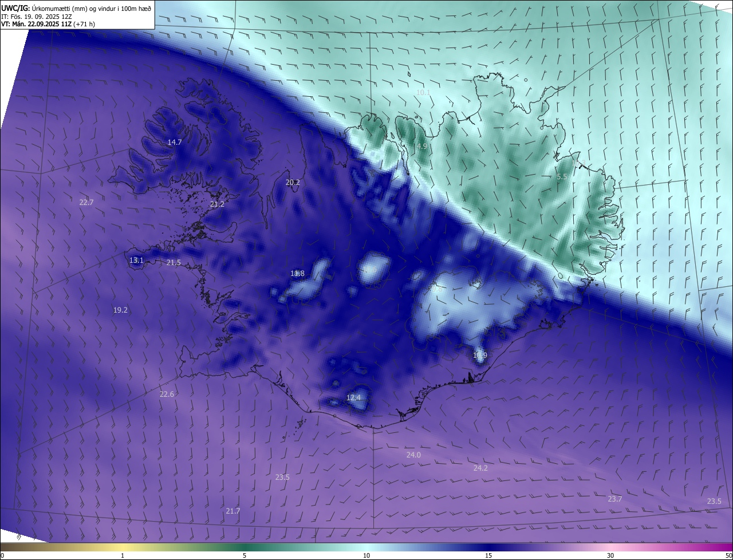Click the colorbar tick label 0
The image size is (733, 560).
[2, 555]
